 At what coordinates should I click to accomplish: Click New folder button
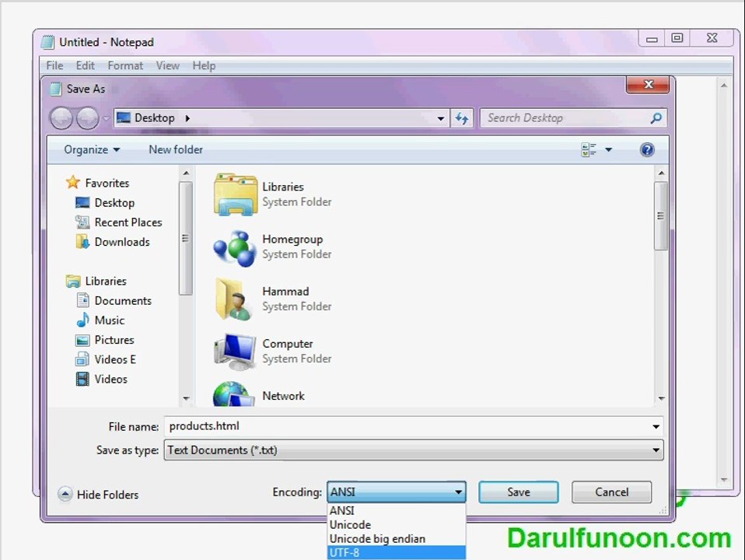[176, 150]
